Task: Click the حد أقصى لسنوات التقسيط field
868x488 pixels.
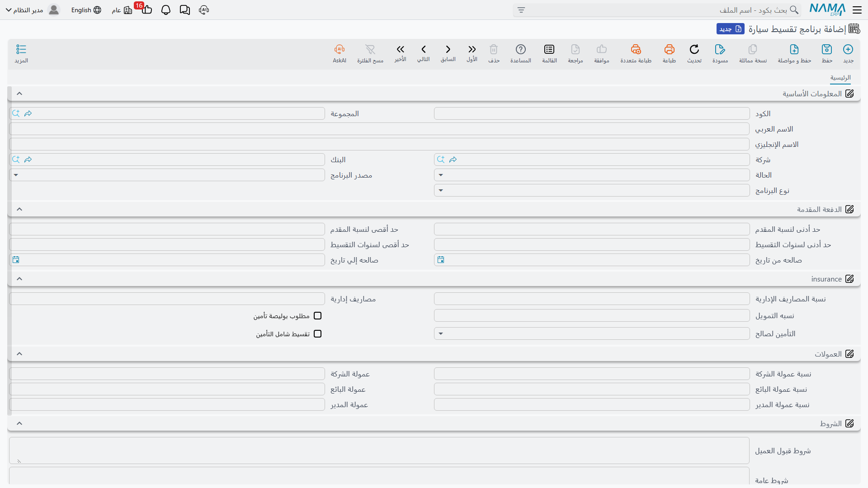Action: point(167,244)
